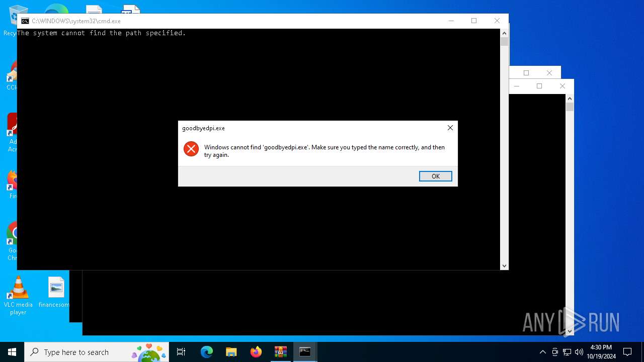
Task: Open Task View from the taskbar
Action: pos(181,352)
